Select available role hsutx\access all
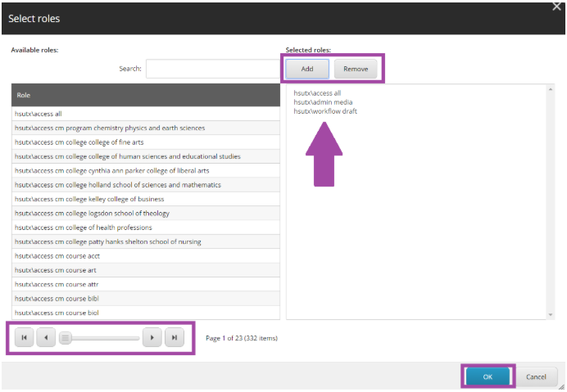The image size is (567, 392). 146,114
